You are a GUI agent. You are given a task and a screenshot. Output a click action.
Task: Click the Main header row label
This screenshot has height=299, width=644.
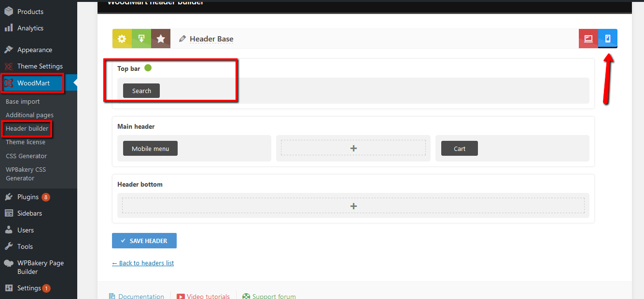[x=136, y=126]
